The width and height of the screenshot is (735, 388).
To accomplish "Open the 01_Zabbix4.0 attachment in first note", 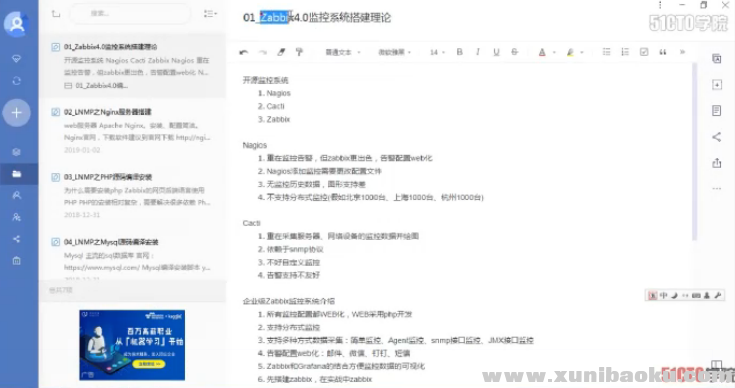I will (96, 86).
